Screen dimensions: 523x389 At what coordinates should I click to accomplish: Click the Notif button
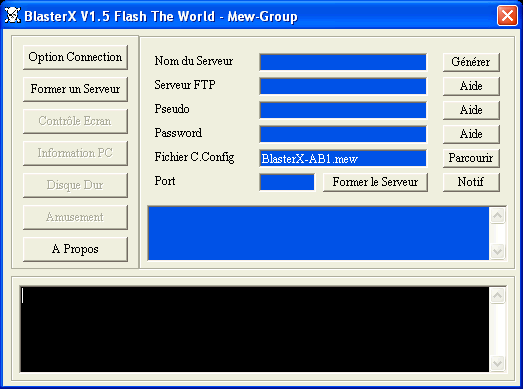pos(471,182)
